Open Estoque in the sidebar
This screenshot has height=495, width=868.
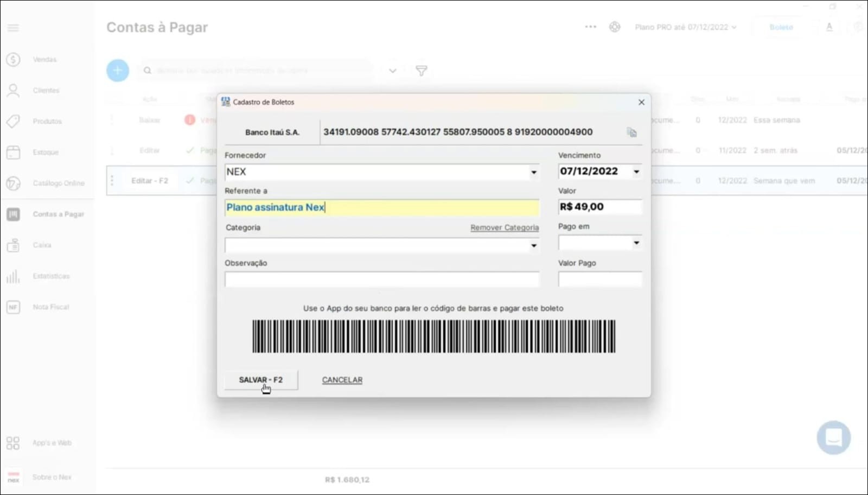(x=46, y=153)
